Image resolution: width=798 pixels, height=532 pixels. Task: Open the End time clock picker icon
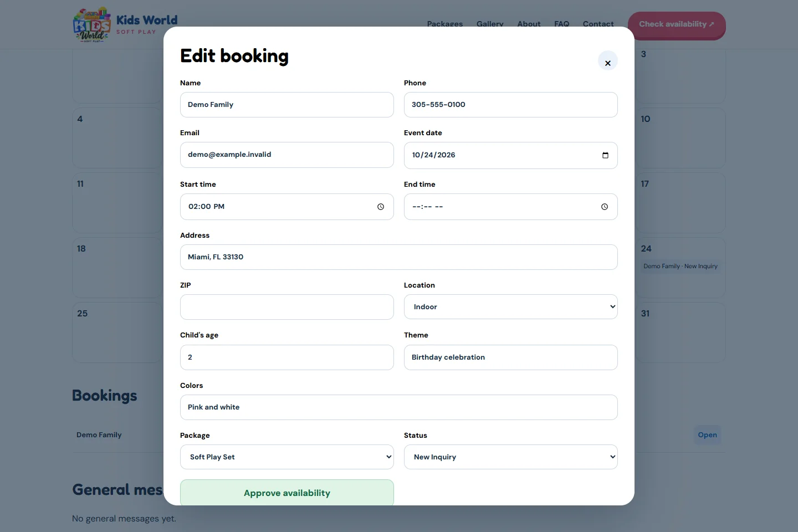605,207
